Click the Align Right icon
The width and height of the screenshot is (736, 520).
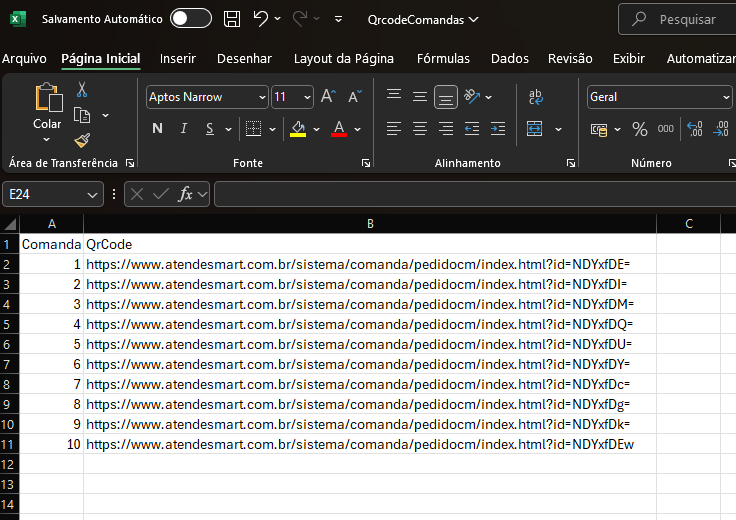(x=445, y=129)
